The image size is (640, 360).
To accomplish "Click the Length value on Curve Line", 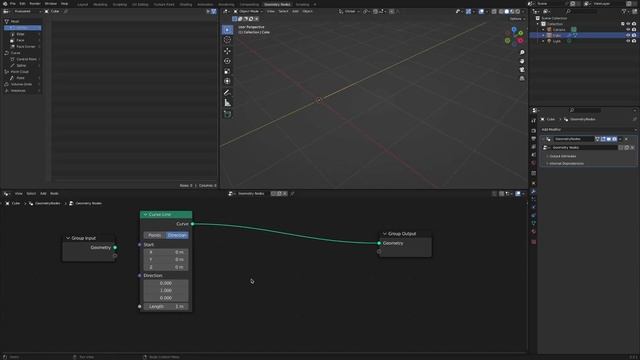I will point(166,307).
